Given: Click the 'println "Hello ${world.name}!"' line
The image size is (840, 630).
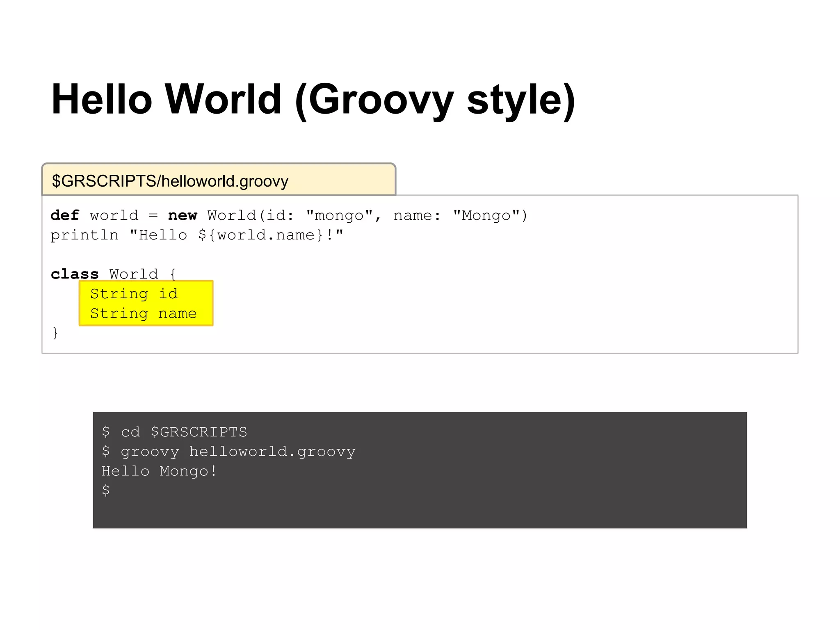Looking at the screenshot, I should [x=197, y=235].
